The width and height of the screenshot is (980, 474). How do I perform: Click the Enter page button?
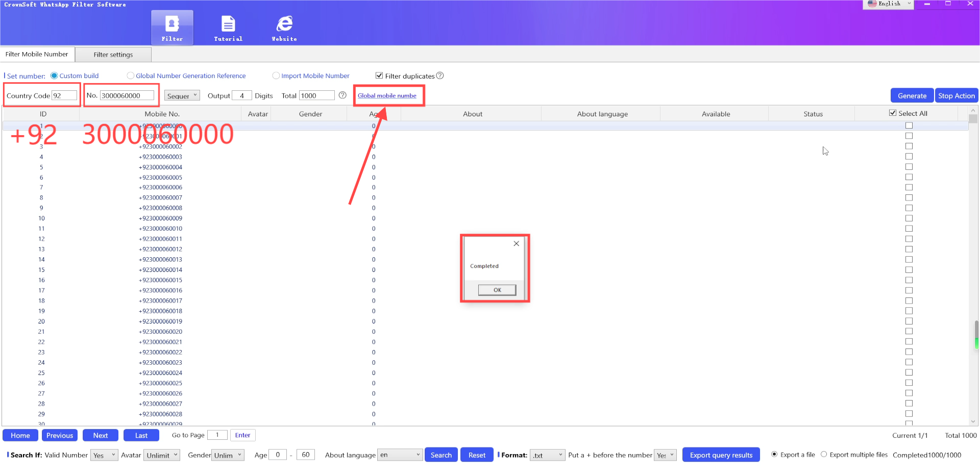coord(242,435)
